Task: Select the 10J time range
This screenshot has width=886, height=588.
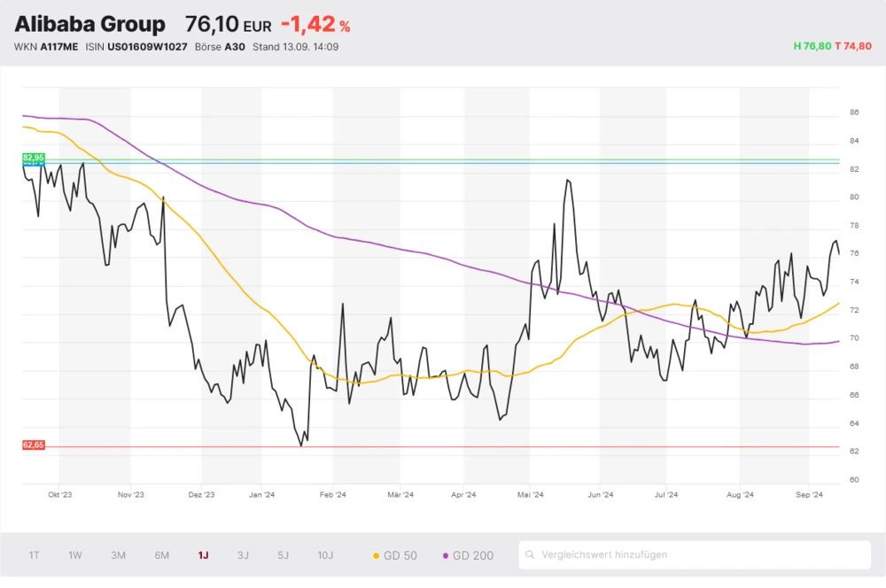Action: [x=325, y=555]
